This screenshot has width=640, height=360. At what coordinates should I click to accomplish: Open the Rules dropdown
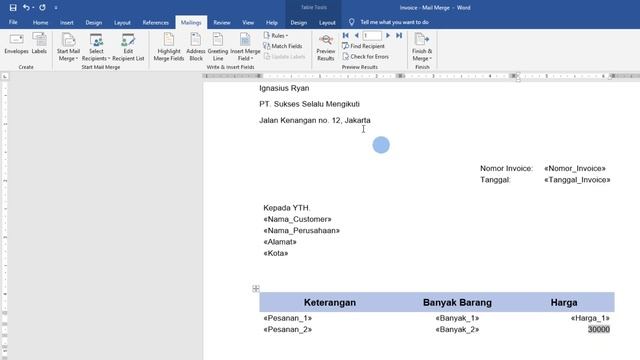tap(276, 36)
